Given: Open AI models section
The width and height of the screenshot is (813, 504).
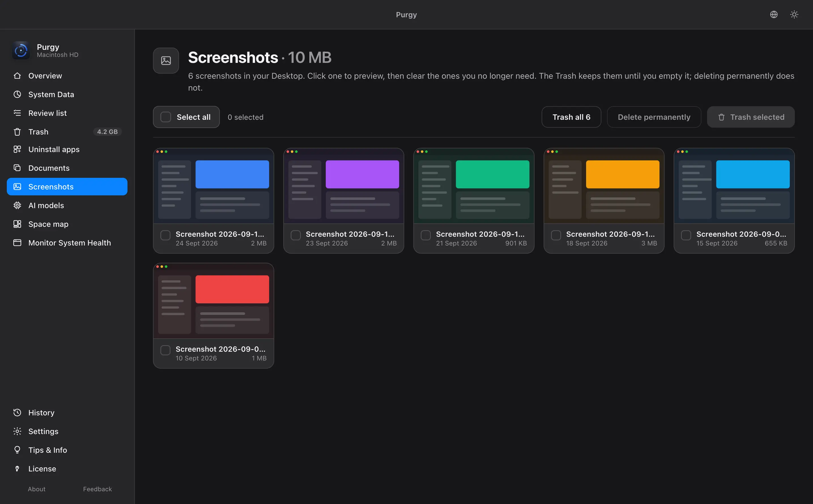Looking at the screenshot, I should 67,205.
